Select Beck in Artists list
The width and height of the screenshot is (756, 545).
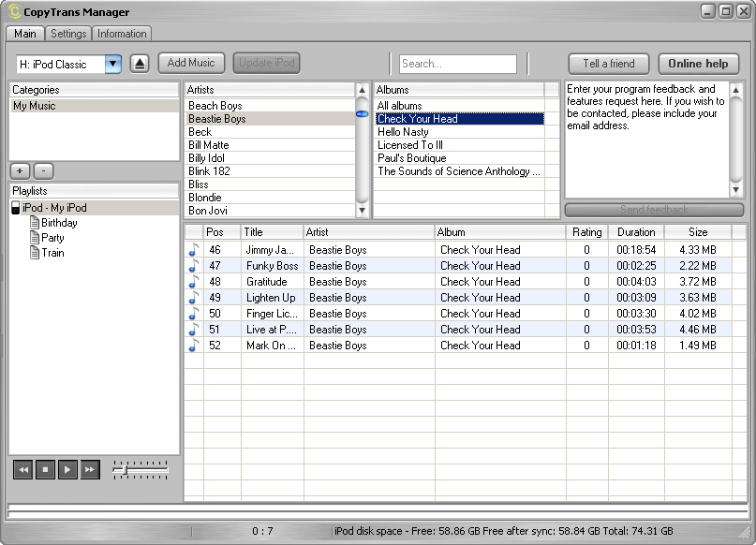pos(270,132)
